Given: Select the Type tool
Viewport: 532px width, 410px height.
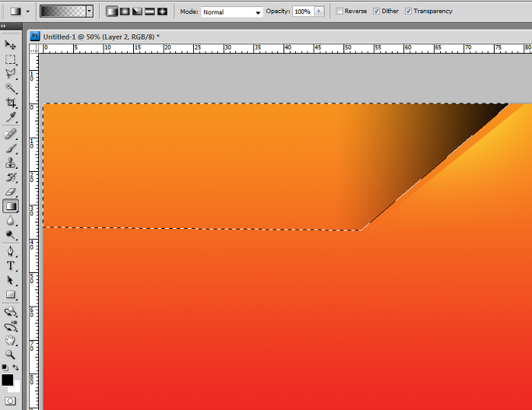Looking at the screenshot, I should coord(10,266).
